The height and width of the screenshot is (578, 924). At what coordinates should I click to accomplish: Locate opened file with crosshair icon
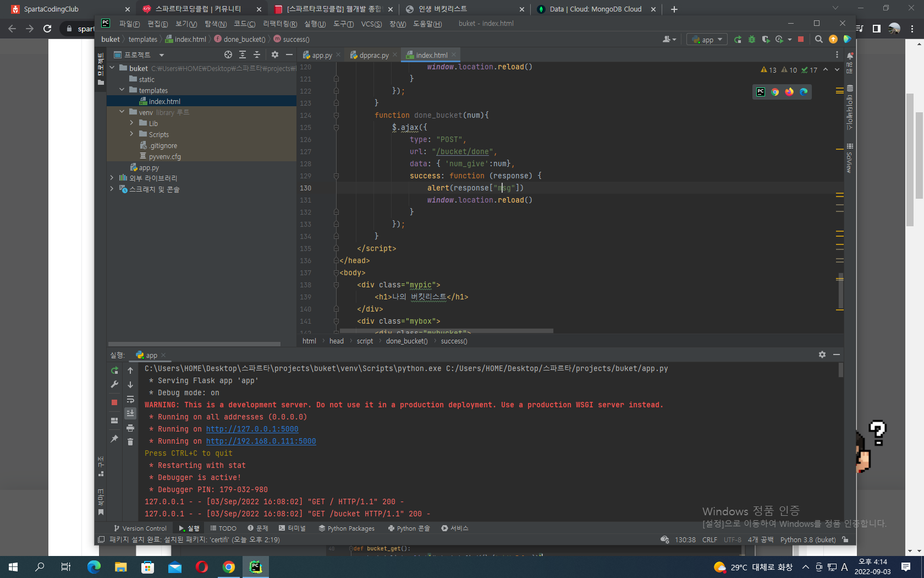[x=228, y=54]
